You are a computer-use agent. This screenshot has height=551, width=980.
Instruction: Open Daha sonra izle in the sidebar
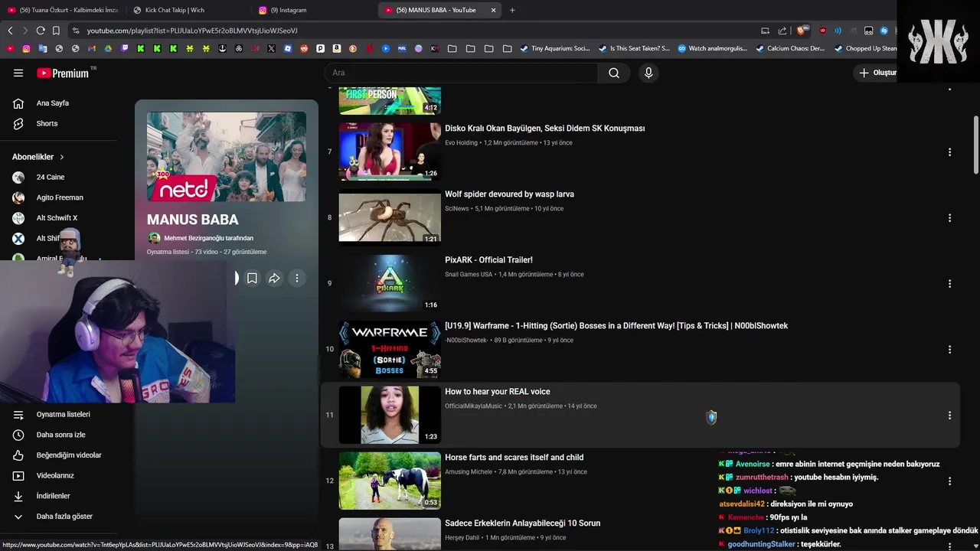[x=61, y=435]
